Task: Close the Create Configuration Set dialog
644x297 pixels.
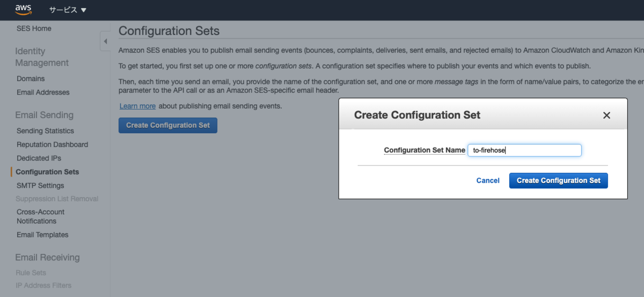Action: click(606, 115)
